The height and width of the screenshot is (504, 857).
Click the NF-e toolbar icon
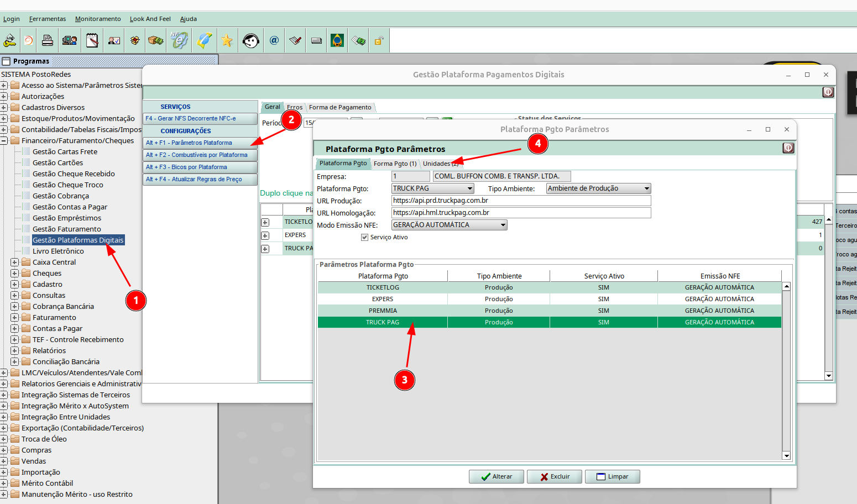point(179,40)
